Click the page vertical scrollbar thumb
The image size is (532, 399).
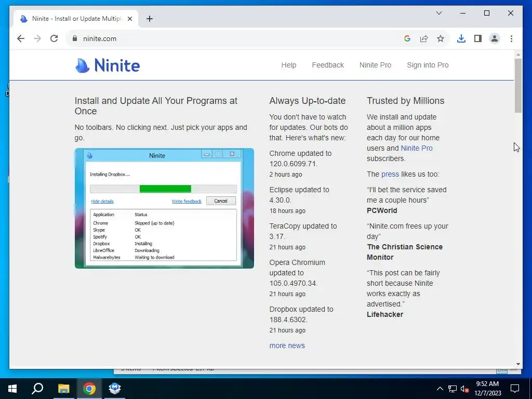click(518, 86)
